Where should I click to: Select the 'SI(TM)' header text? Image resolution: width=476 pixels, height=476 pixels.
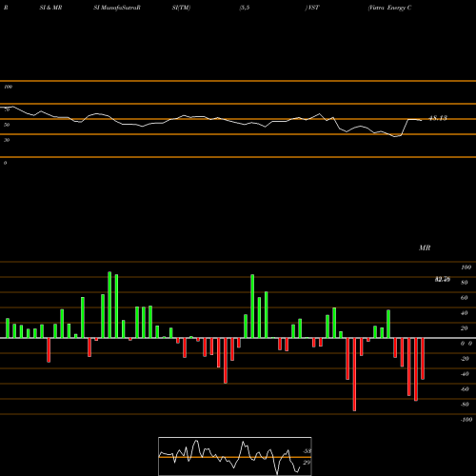coord(181,8)
